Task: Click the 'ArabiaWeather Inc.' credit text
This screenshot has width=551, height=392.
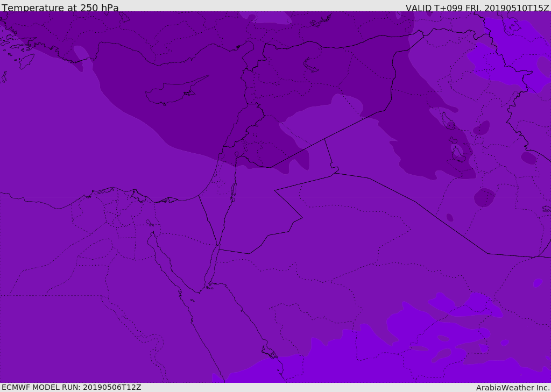Action: 513,388
